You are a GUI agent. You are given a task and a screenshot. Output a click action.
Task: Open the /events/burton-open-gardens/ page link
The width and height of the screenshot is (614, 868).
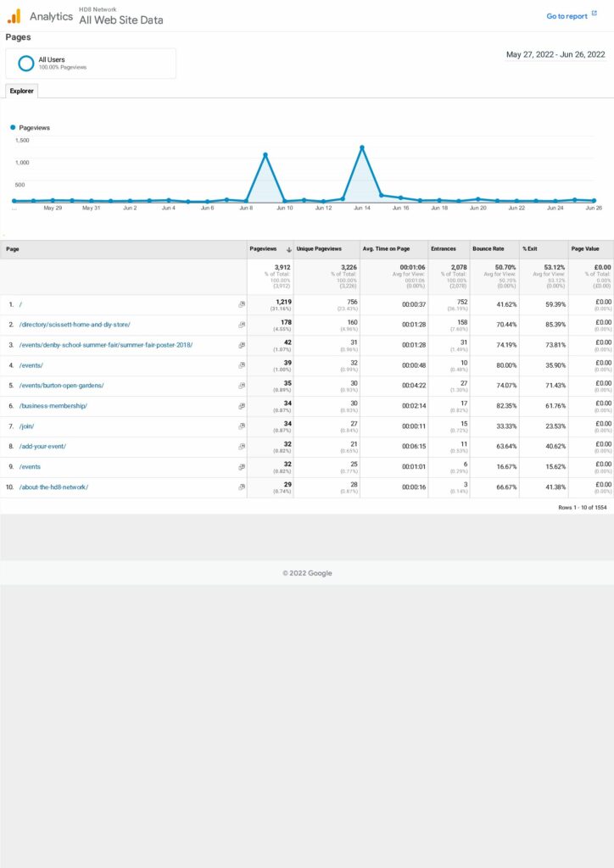[x=61, y=386]
